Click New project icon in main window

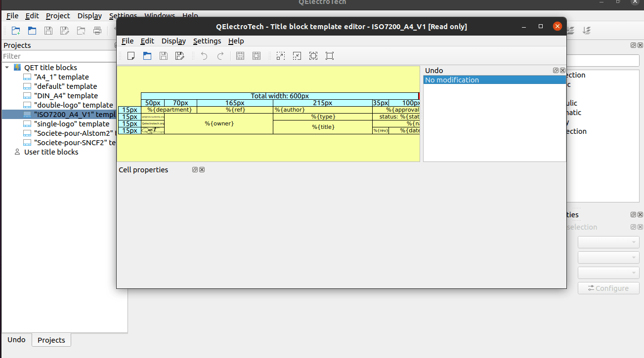pyautogui.click(x=16, y=31)
